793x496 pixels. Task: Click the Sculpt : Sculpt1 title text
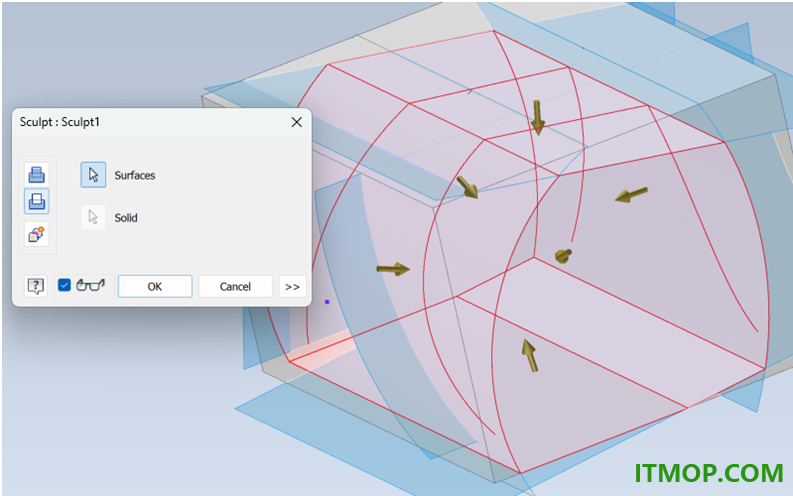click(x=60, y=122)
